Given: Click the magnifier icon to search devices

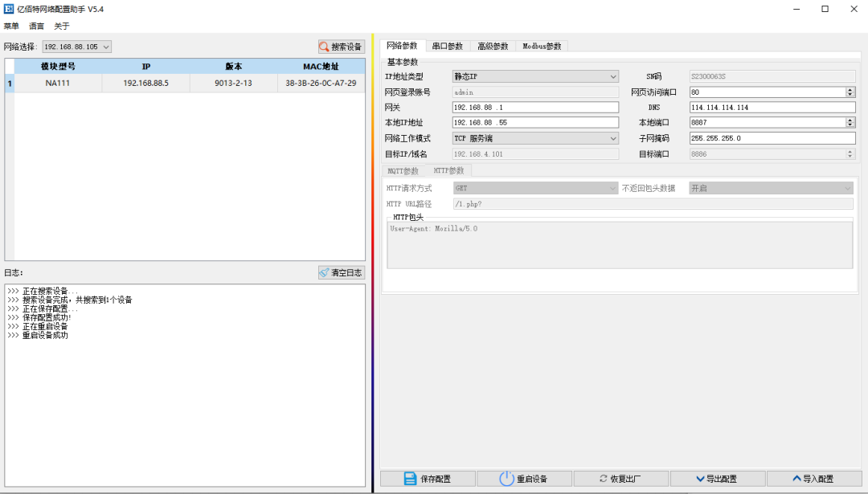Looking at the screenshot, I should tap(324, 46).
